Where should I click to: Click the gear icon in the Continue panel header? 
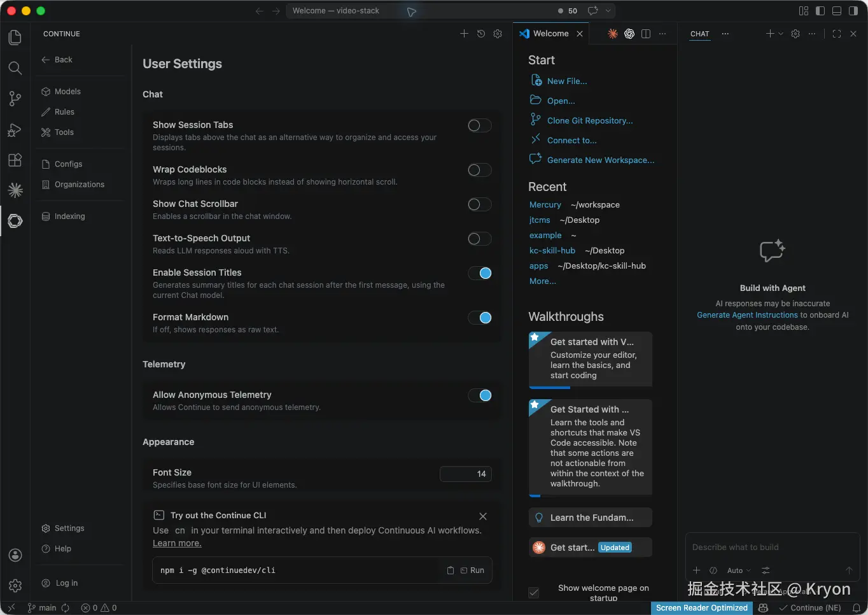pyautogui.click(x=498, y=34)
